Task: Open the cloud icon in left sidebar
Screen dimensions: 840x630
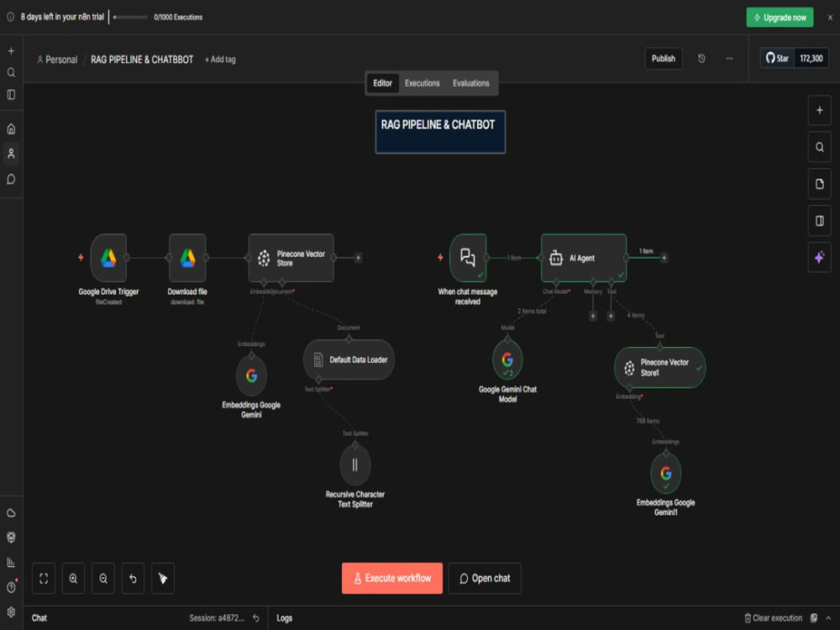Action: [11, 512]
